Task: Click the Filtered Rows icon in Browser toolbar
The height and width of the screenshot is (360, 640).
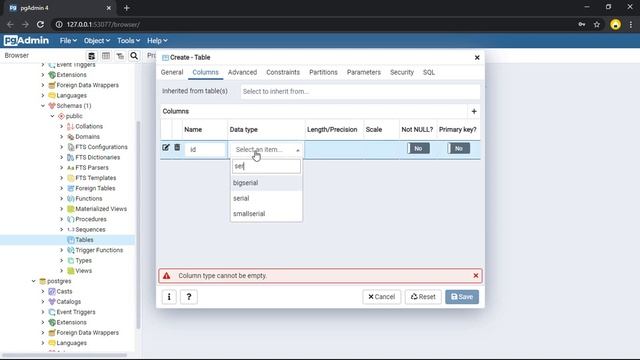Action: click(120, 56)
